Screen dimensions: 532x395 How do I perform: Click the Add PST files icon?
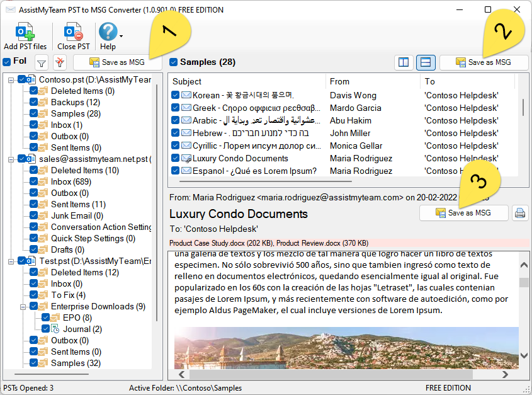point(25,31)
